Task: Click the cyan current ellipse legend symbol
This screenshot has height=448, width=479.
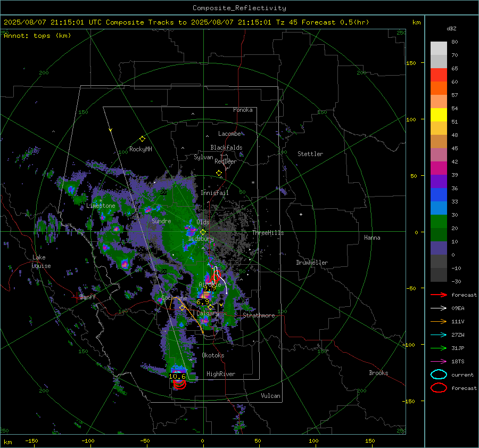Action: [x=439, y=374]
